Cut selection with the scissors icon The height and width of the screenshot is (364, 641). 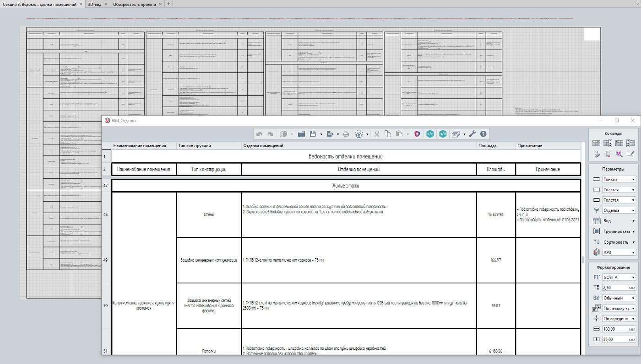[377, 134]
